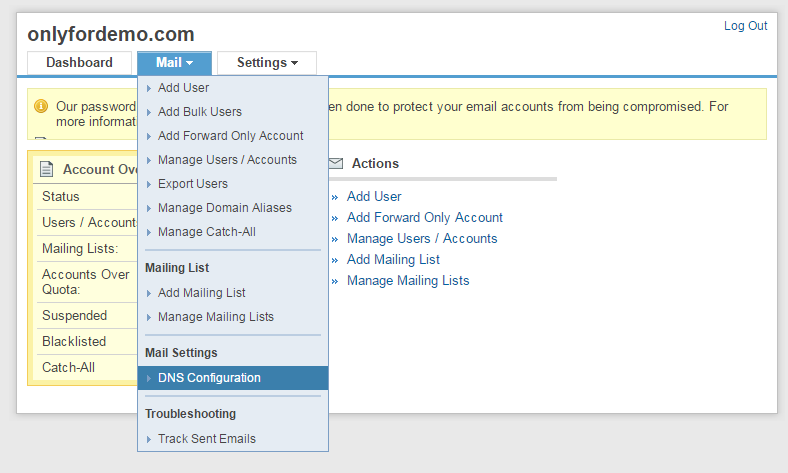The width and height of the screenshot is (788, 473).
Task: Select Add User from Mail menu
Action: pos(183,88)
